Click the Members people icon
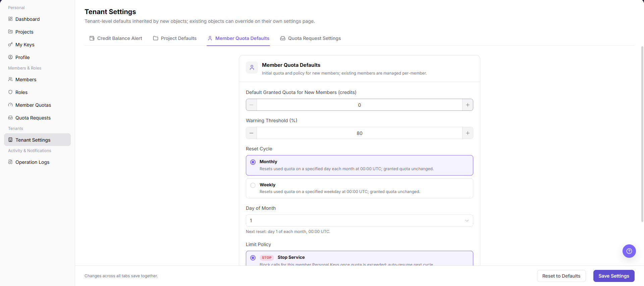 (x=10, y=79)
